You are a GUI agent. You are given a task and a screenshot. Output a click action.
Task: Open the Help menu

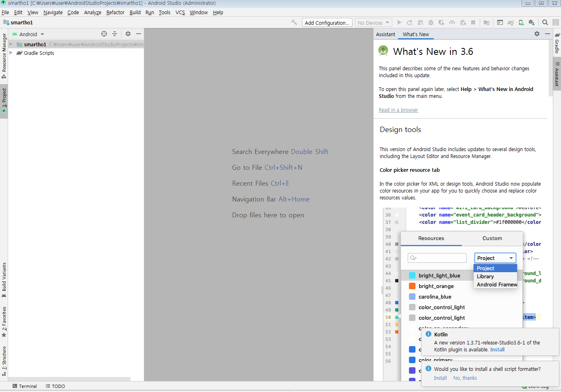pyautogui.click(x=218, y=12)
